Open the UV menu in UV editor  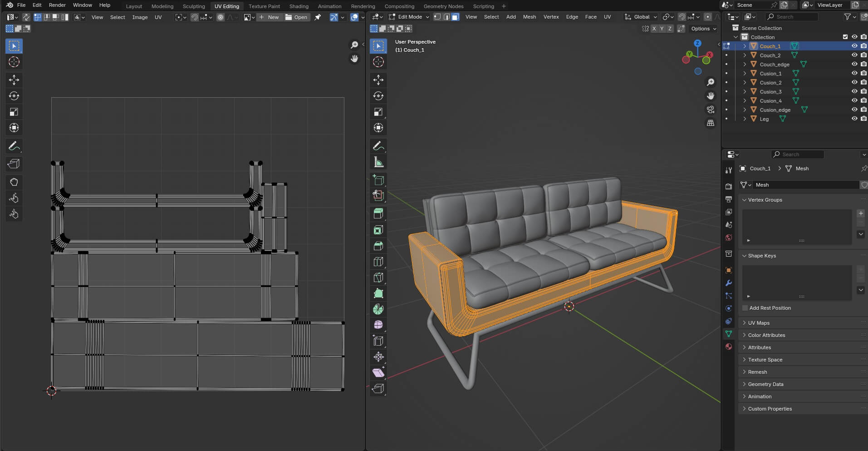[158, 17]
